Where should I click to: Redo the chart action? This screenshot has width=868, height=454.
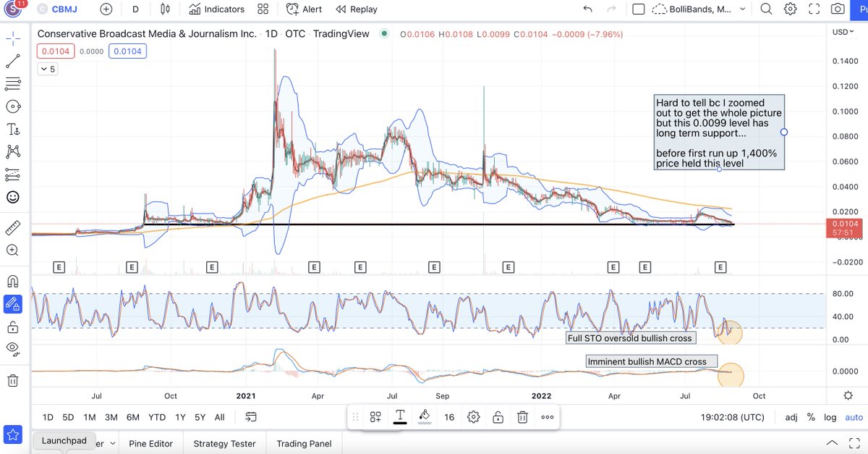pos(612,9)
